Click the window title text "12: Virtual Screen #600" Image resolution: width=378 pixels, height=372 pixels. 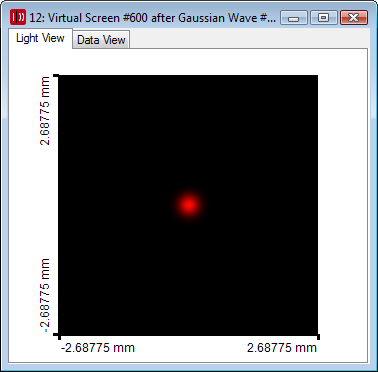[x=89, y=18]
